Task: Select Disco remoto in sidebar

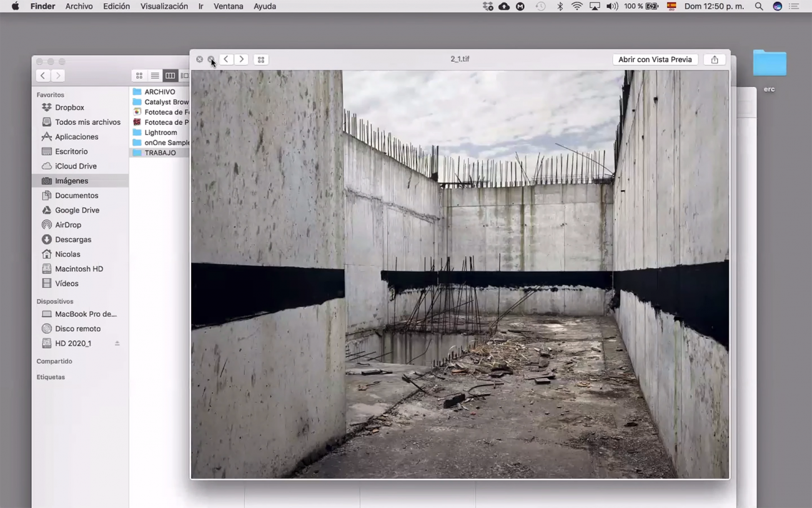Action: pyautogui.click(x=80, y=329)
